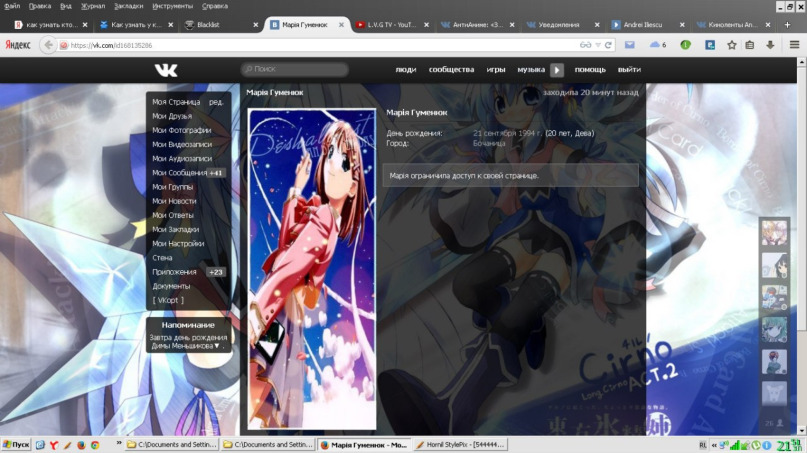Open Мои Аудиозаписи in sidebar
Image resolution: width=807 pixels, height=453 pixels.
click(182, 159)
